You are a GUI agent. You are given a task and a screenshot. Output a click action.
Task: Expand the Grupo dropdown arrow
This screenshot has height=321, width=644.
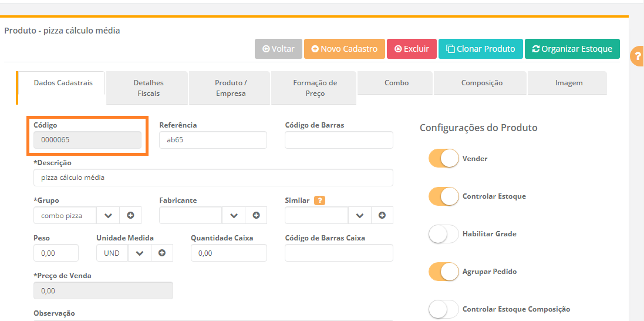108,216
